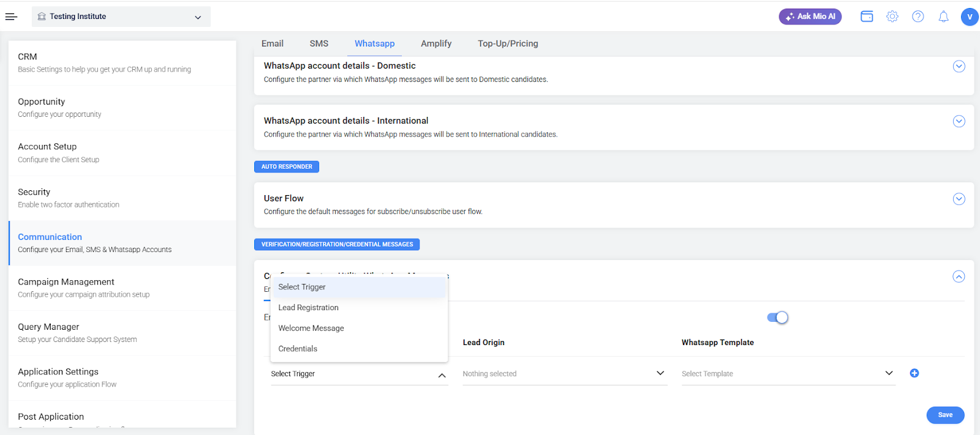Click the wallet icon in header
980x435 pixels.
(867, 17)
